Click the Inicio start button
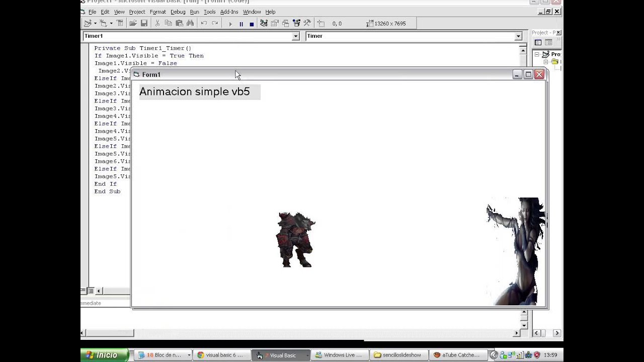644x362 pixels. click(105, 355)
